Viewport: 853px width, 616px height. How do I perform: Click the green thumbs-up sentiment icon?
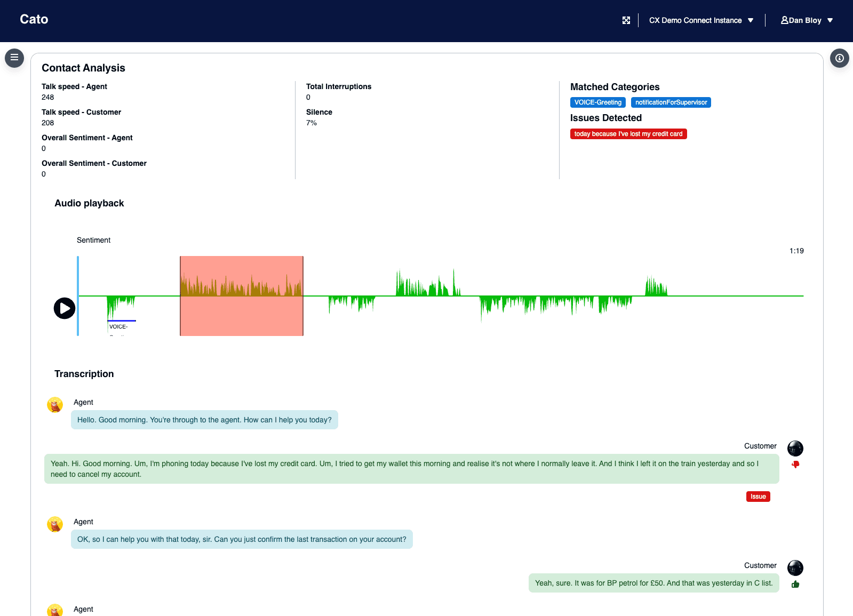tap(795, 584)
